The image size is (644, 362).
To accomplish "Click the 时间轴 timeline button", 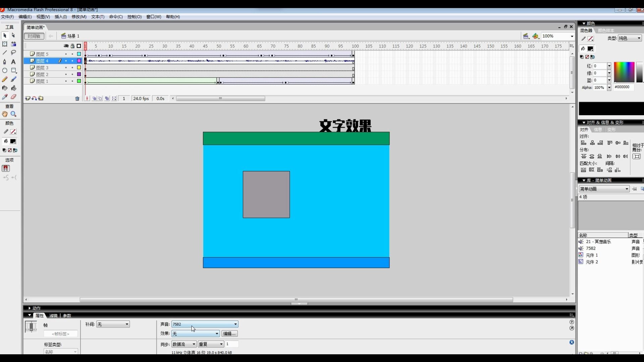I will pos(34,36).
